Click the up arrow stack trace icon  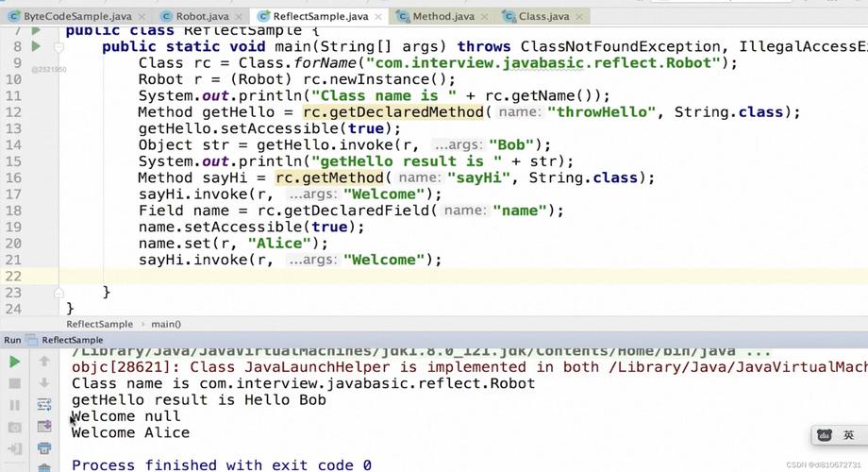tap(44, 362)
